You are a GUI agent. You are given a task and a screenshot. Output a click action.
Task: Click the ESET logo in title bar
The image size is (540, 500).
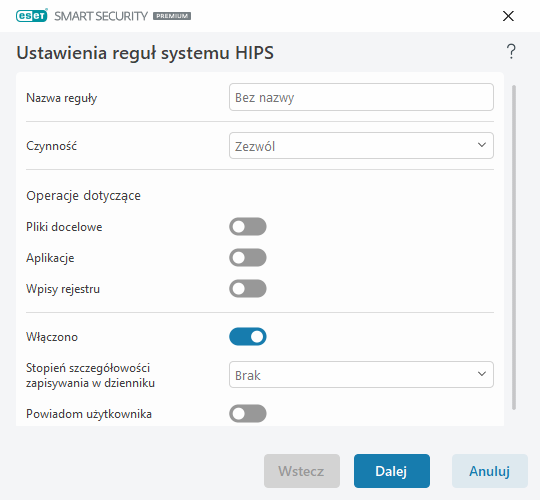(31, 16)
